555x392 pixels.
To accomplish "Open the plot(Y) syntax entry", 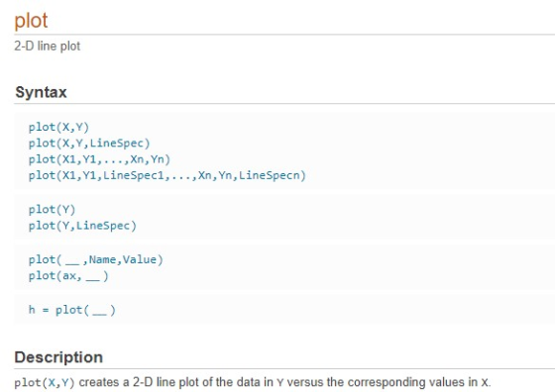I will pos(52,210).
